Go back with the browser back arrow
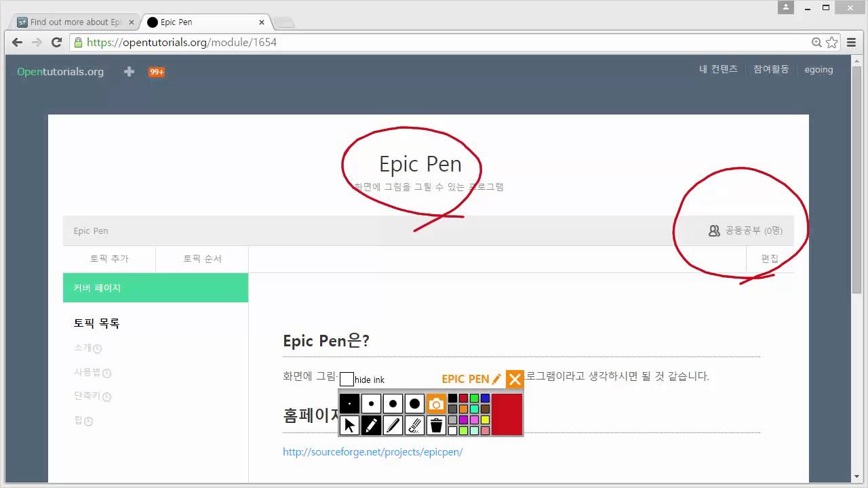The height and width of the screenshot is (488, 868). click(17, 42)
